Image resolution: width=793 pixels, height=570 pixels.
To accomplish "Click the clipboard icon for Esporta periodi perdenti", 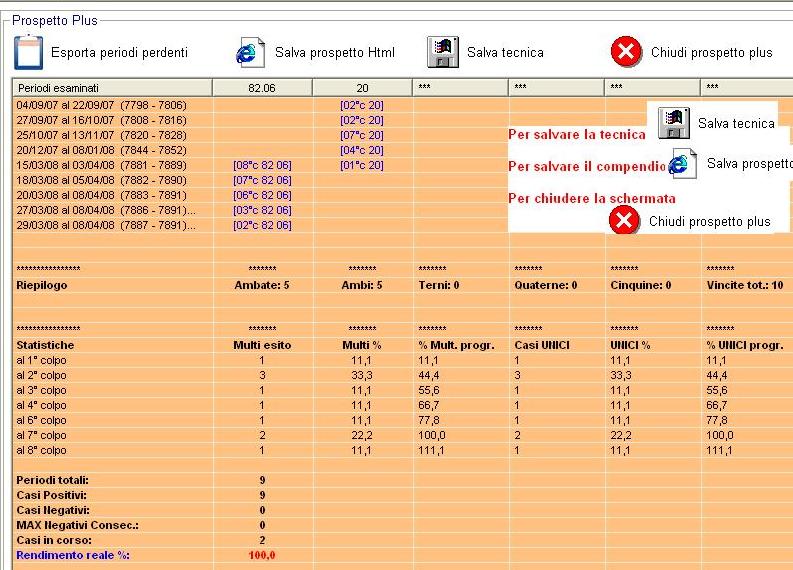I will [x=28, y=52].
